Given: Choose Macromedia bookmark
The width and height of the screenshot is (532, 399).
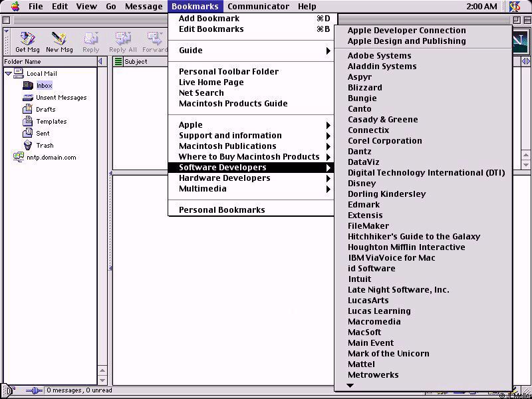Looking at the screenshot, I should (x=423, y=322).
